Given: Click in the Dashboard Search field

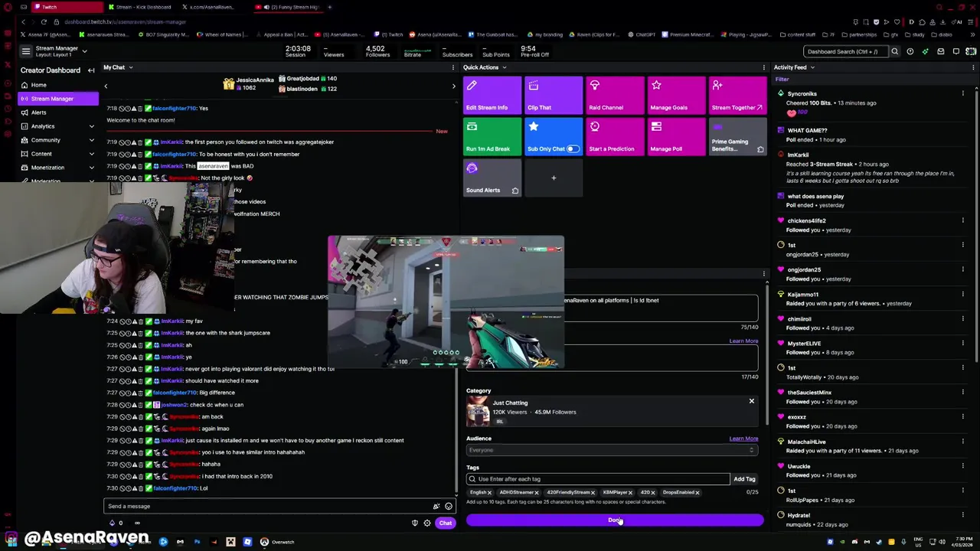Looking at the screenshot, I should pos(845,51).
